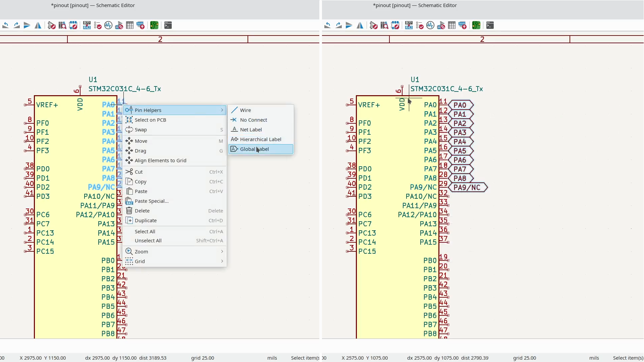The height and width of the screenshot is (362, 644).
Task: Select the PA9/NC global label
Action: tap(467, 187)
